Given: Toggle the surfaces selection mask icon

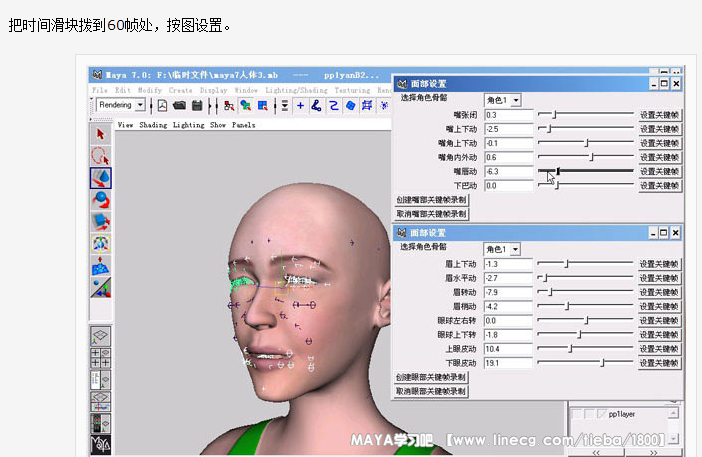Looking at the screenshot, I should [351, 106].
